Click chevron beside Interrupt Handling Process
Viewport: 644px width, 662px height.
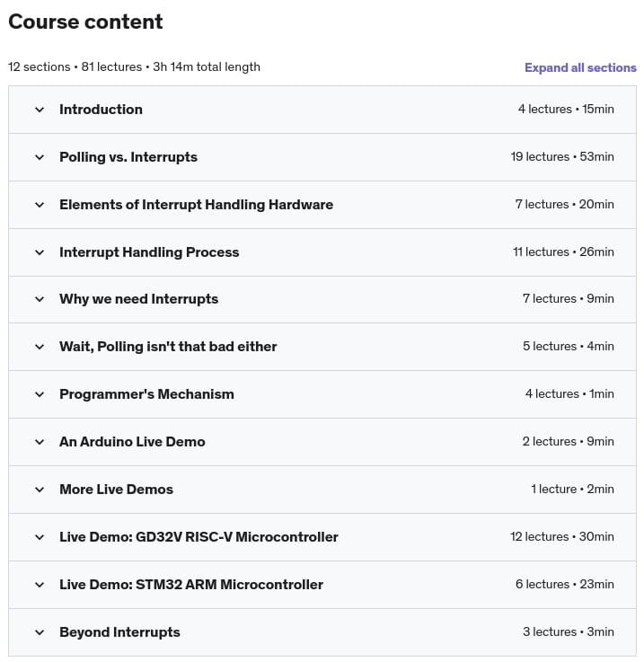pyautogui.click(x=40, y=252)
